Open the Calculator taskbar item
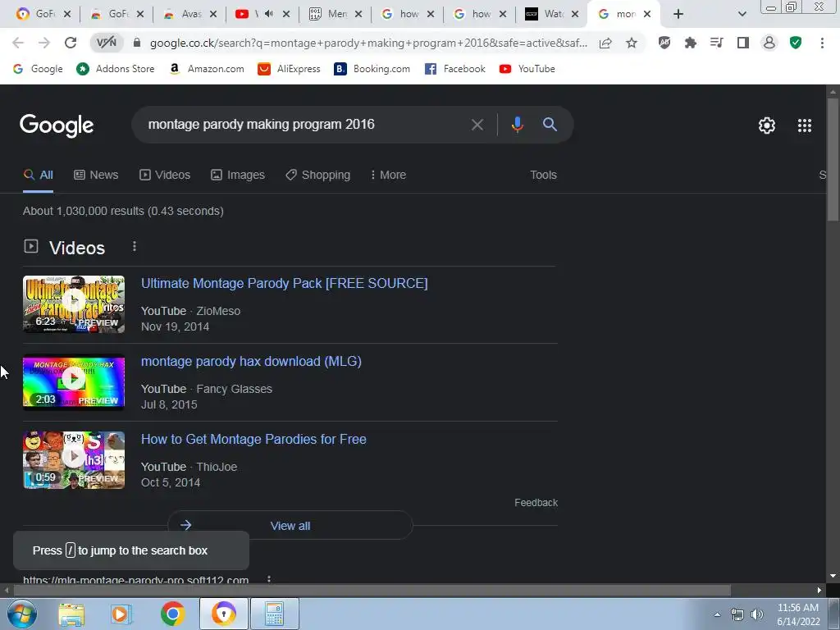Screen dimensions: 840x630 click(275, 614)
